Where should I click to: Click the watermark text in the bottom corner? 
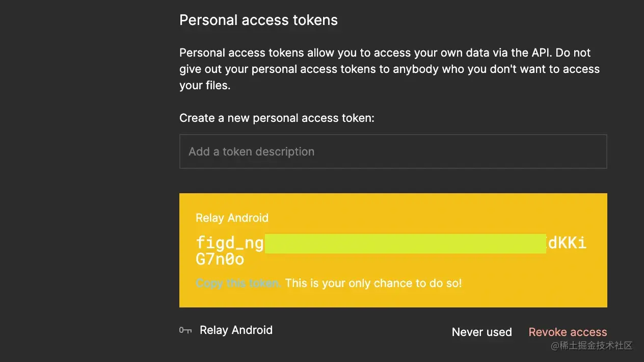(590, 346)
